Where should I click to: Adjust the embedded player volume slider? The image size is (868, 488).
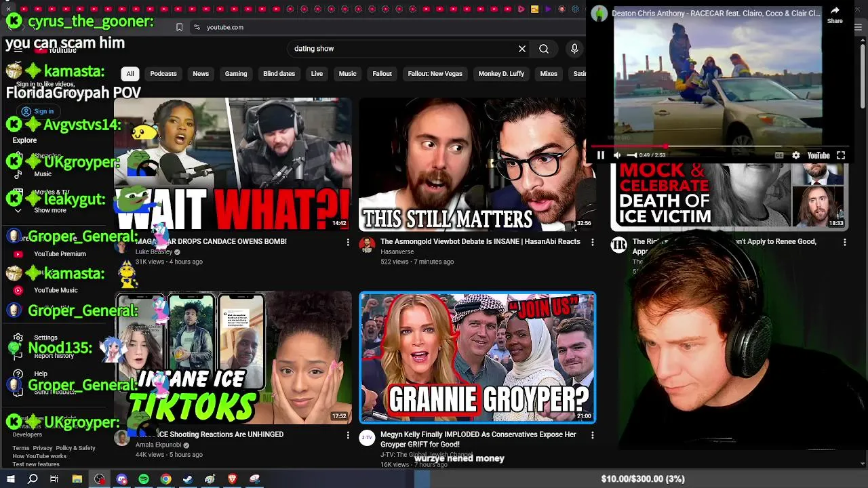click(632, 155)
